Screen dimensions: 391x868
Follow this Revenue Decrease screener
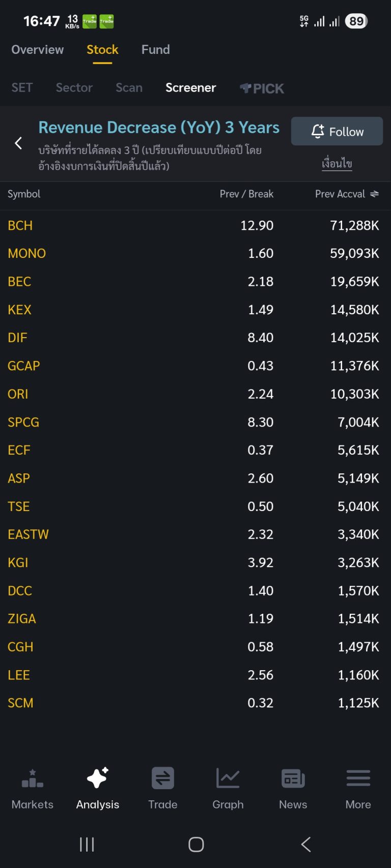337,132
